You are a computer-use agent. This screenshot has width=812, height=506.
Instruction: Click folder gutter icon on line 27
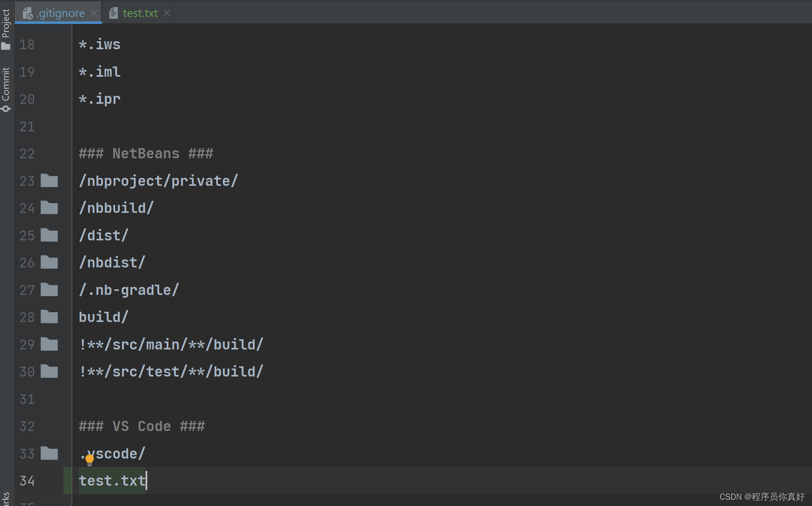(49, 290)
